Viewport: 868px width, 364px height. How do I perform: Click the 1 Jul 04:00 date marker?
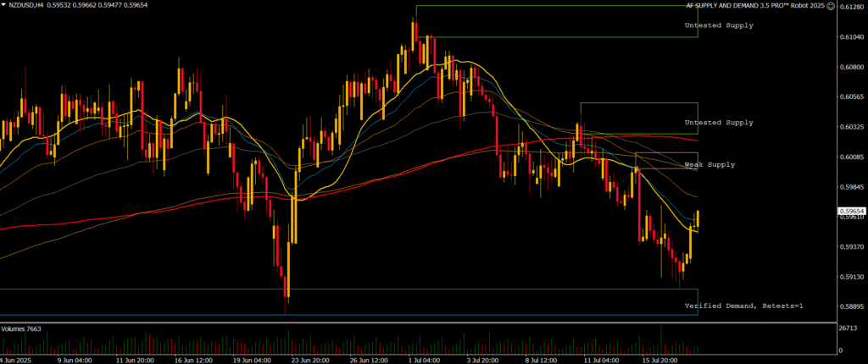424,359
